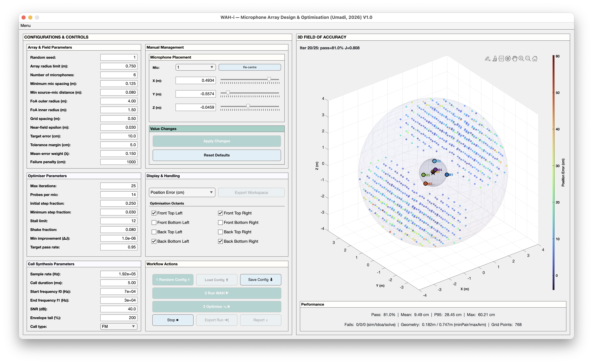Image resolution: width=593 pixels, height=364 pixels.
Task: Click the X (m) position slider handle
Action: 269,79
